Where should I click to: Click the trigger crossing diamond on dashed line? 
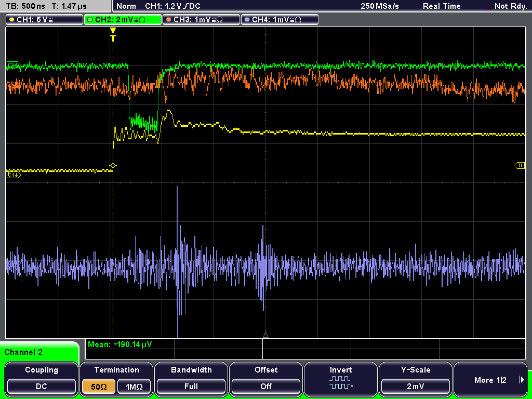tap(113, 166)
